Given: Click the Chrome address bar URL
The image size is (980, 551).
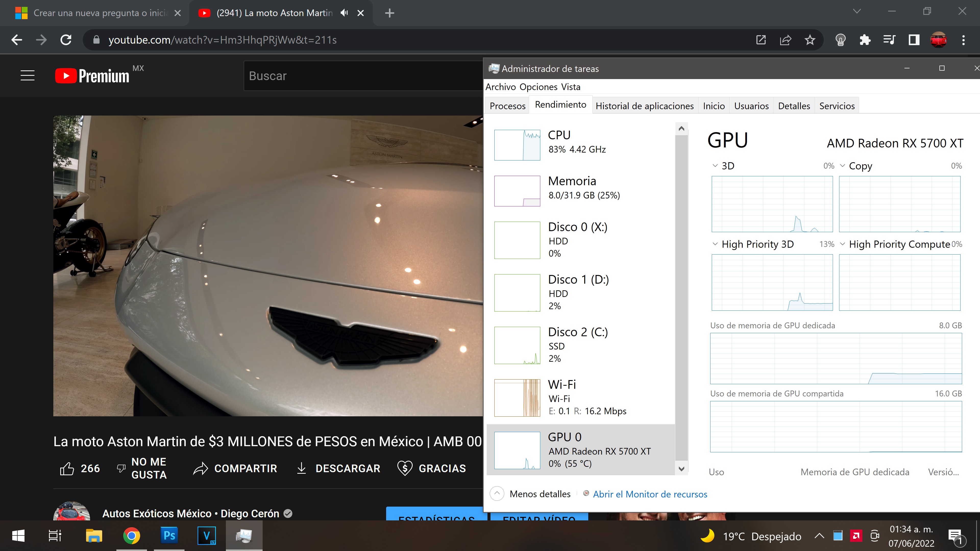Looking at the screenshot, I should pyautogui.click(x=223, y=40).
